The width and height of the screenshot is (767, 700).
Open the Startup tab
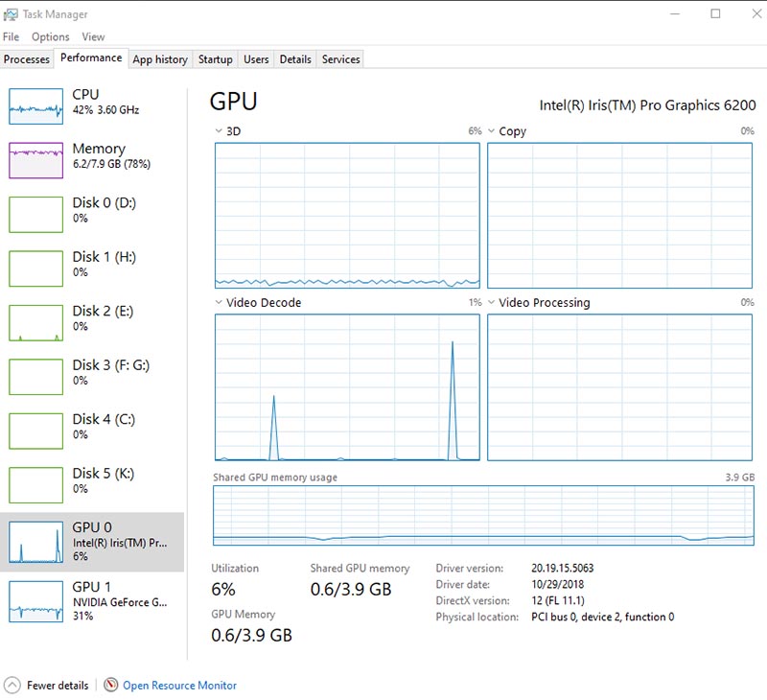pyautogui.click(x=215, y=59)
